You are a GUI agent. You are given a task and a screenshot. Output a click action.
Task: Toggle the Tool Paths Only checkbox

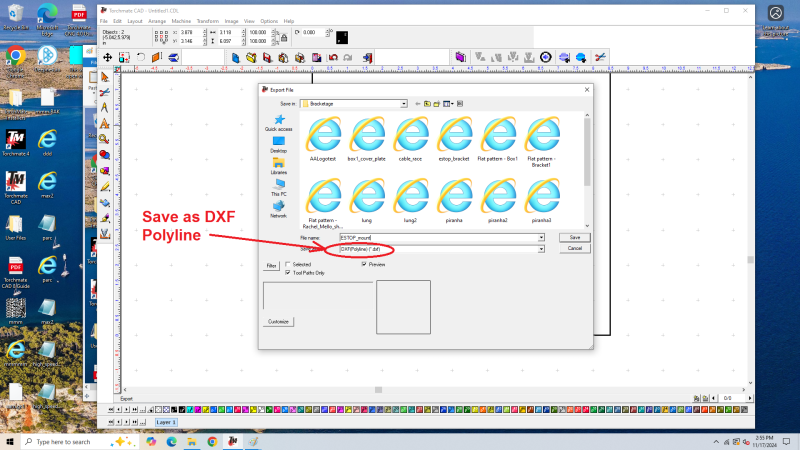click(288, 273)
